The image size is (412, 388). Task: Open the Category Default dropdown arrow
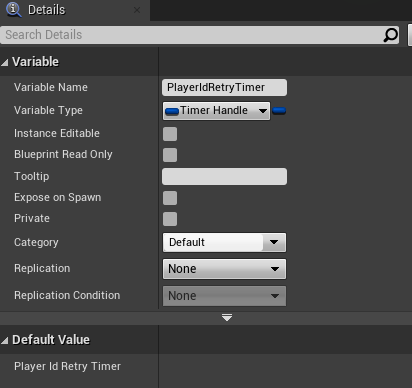click(274, 242)
